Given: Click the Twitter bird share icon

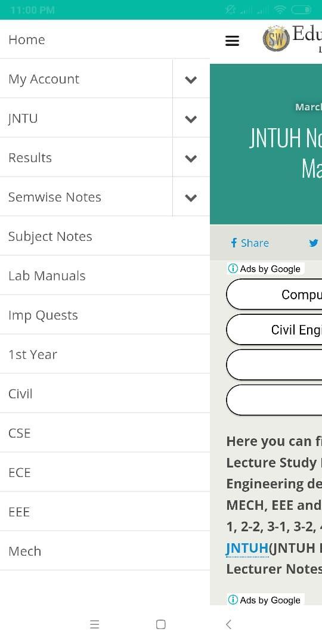Looking at the screenshot, I should pyautogui.click(x=314, y=243).
